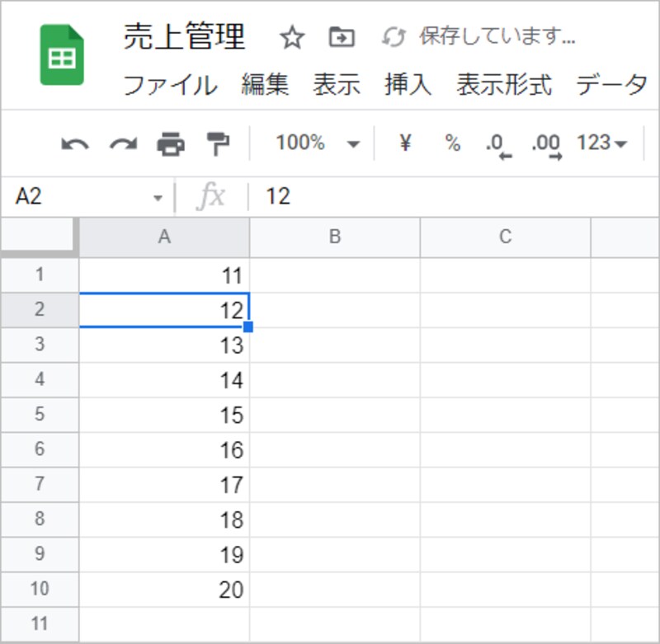The height and width of the screenshot is (644, 660).
Task: Move the spreadsheet to a folder
Action: click(x=342, y=38)
